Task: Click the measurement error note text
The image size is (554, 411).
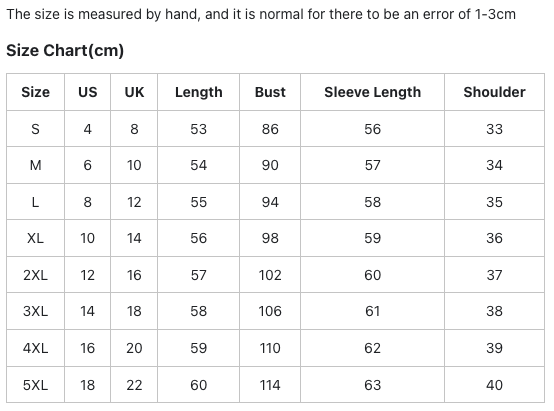Action: point(261,14)
